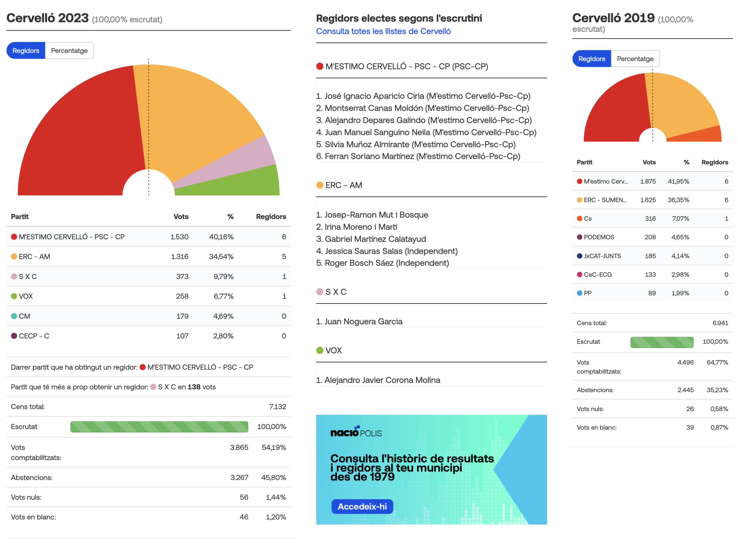The height and width of the screenshot is (560, 738).
Task: Click the nació POLIS logo in the banner
Action: 356,431
